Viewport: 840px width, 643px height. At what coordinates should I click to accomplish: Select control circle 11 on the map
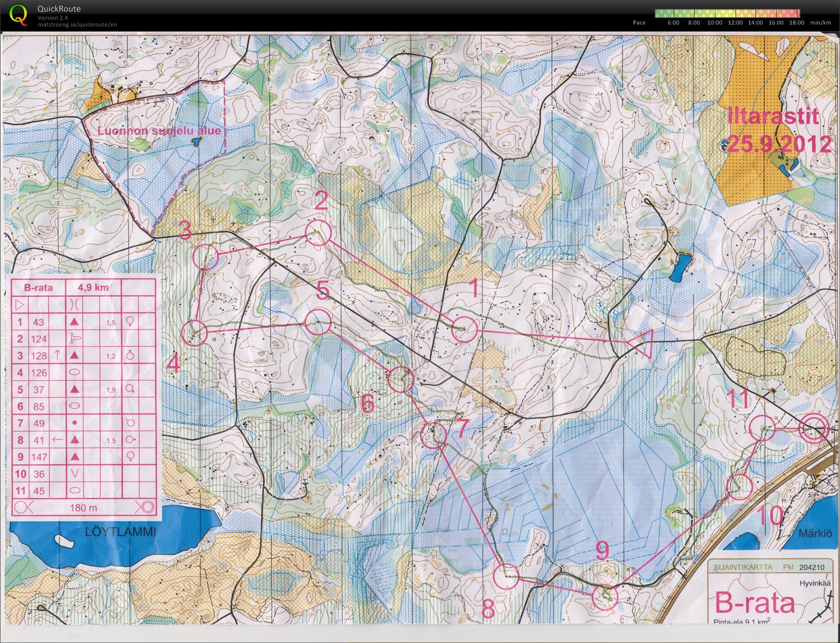click(762, 428)
